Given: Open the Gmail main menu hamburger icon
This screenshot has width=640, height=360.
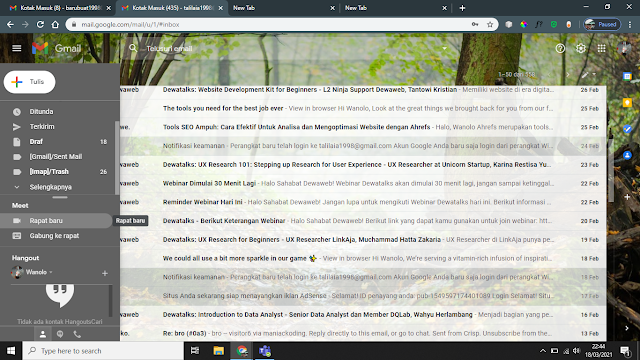Looking at the screenshot, I should click(17, 48).
